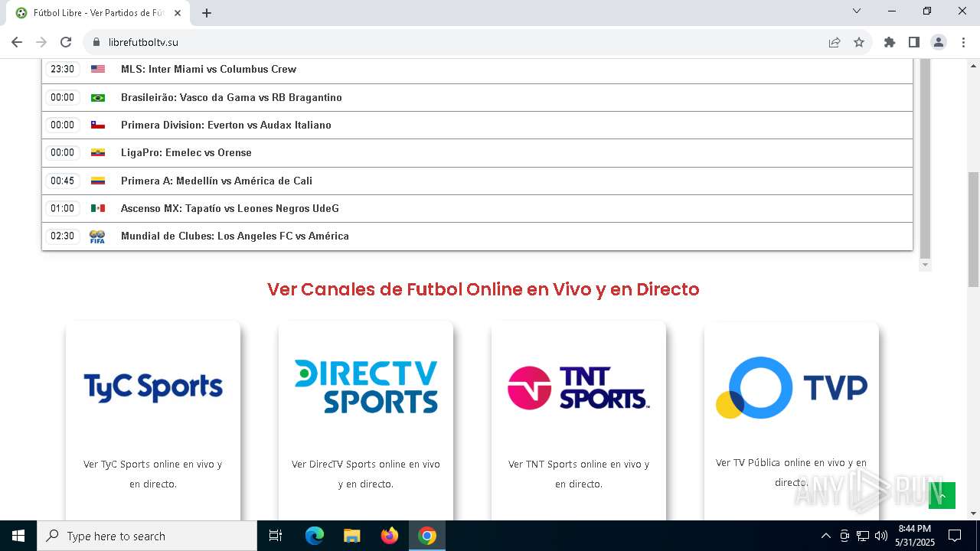Close the Fútbol Libre tab
This screenshot has width=980, height=551.
click(x=178, y=13)
